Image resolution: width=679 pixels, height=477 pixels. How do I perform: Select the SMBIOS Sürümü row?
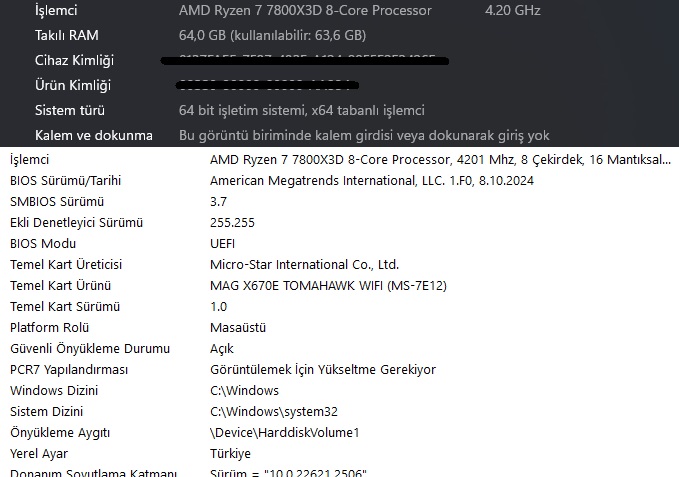[x=57, y=202]
